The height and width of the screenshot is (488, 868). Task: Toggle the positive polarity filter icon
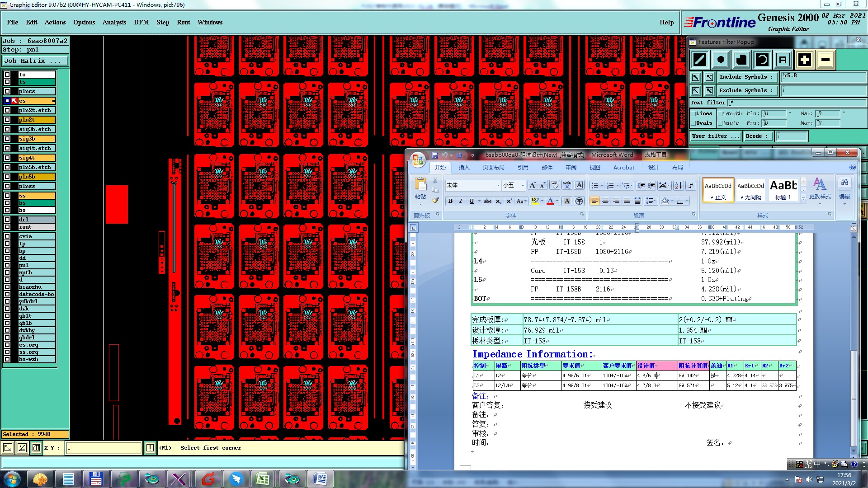point(804,60)
